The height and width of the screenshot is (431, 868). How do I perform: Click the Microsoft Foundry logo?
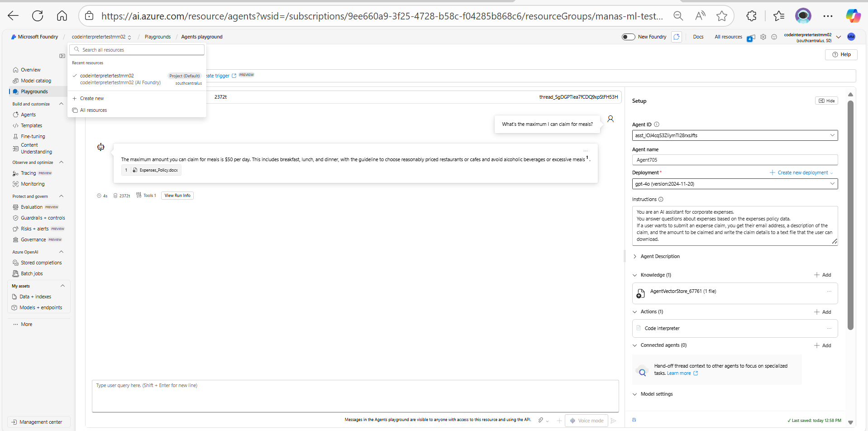(x=34, y=37)
